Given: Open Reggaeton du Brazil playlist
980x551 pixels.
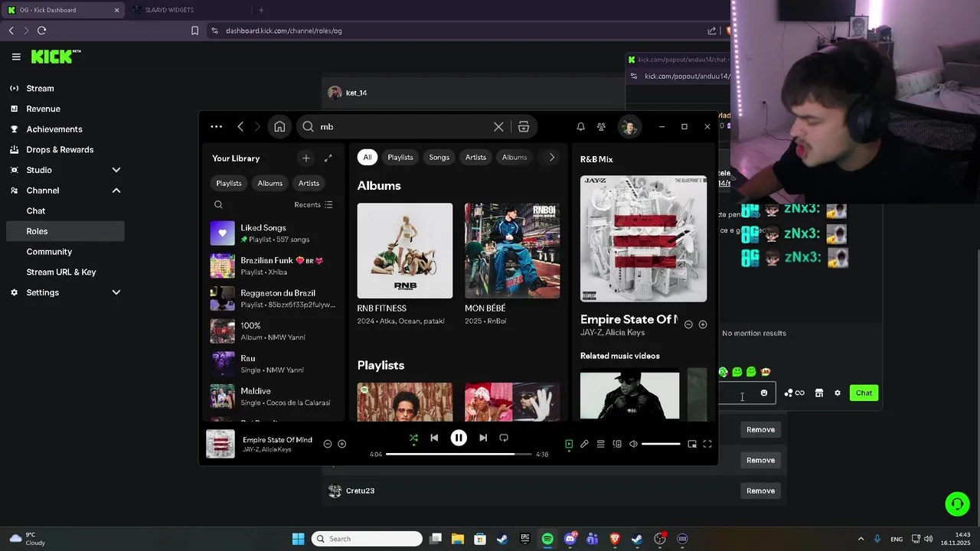Looking at the screenshot, I should point(273,298).
